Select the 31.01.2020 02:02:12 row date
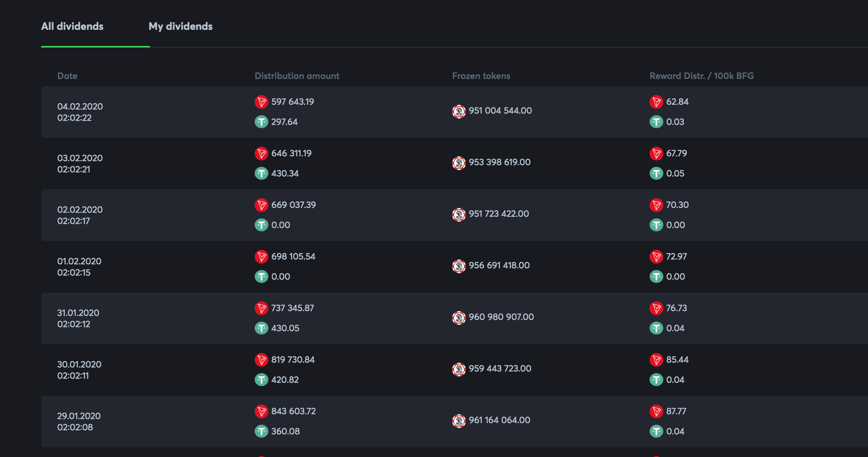868x457 pixels. [78, 318]
